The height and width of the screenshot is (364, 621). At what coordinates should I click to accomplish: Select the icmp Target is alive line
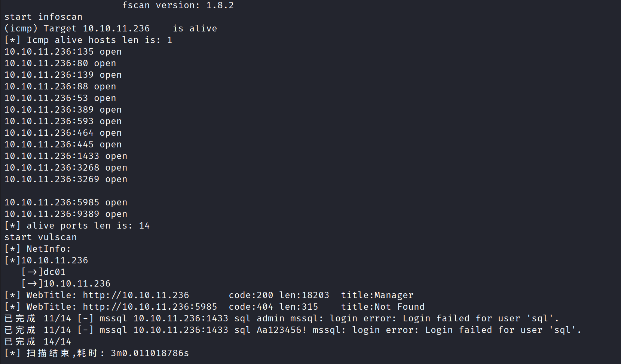click(x=111, y=28)
